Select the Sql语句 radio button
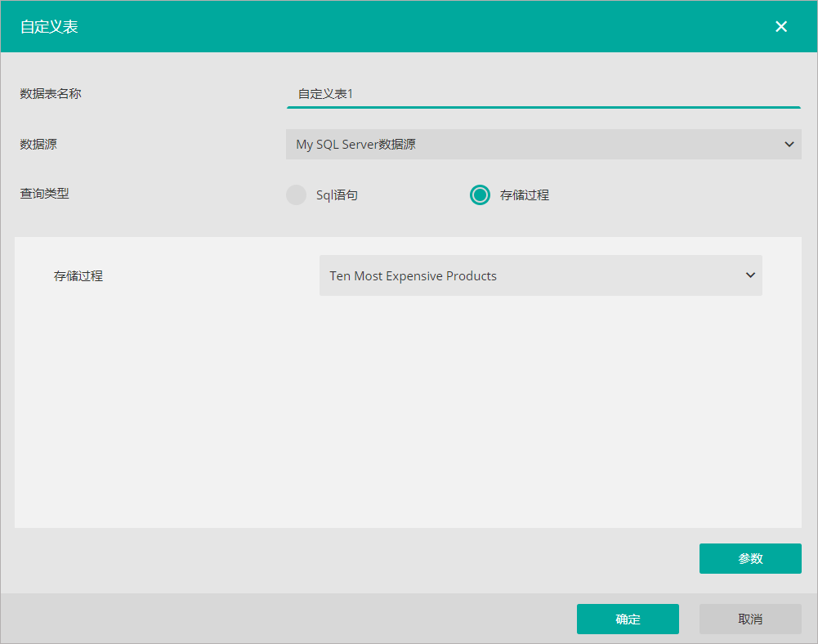 click(x=296, y=195)
